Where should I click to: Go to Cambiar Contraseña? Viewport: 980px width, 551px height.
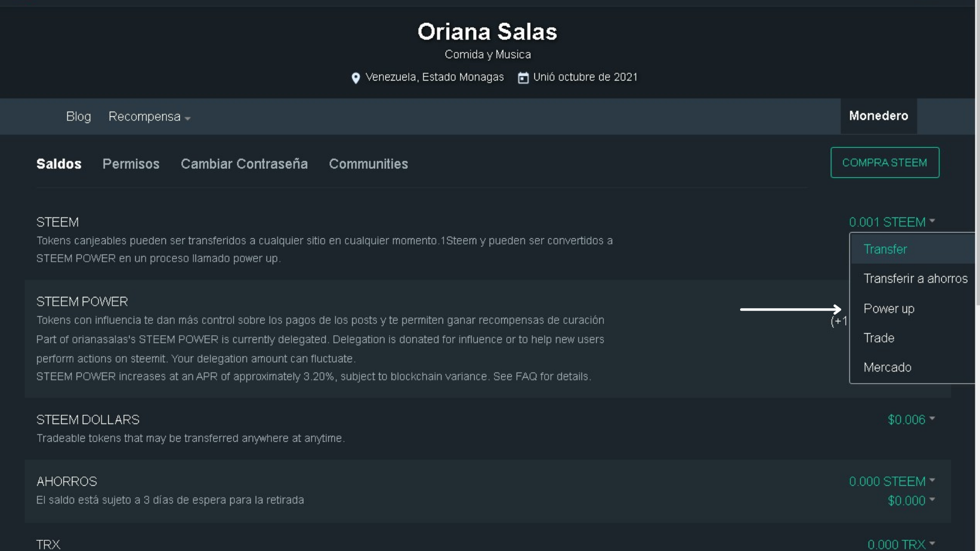[x=244, y=164]
